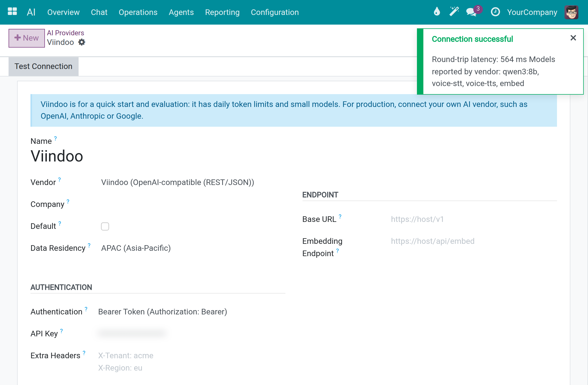Show help tooltip for Default field
Viewport: 588px width, 385px height.
tap(60, 223)
